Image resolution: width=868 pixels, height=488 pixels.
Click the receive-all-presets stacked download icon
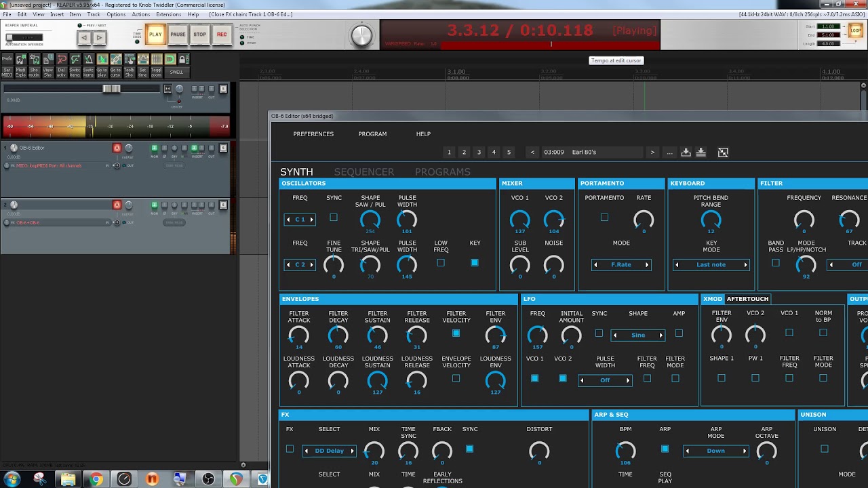[701, 152]
